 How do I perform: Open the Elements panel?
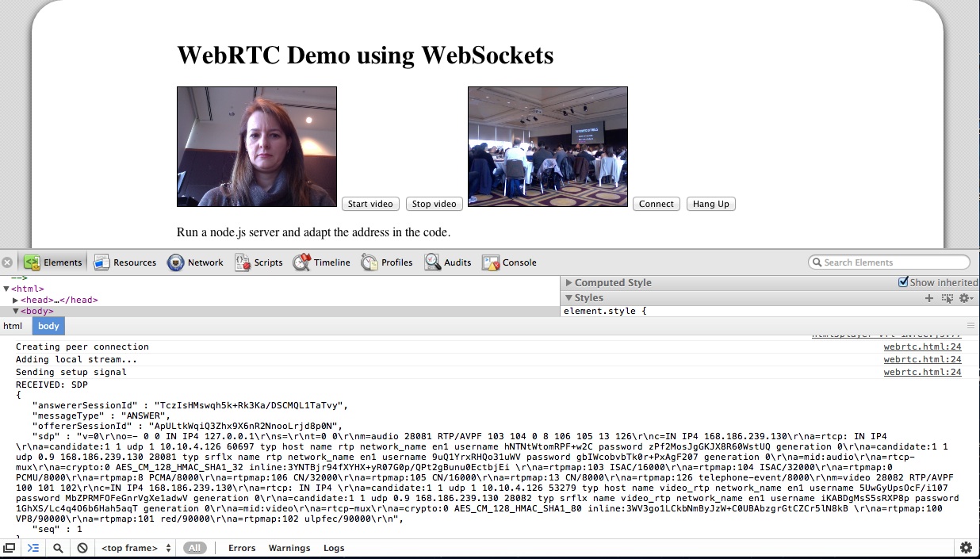[52, 262]
